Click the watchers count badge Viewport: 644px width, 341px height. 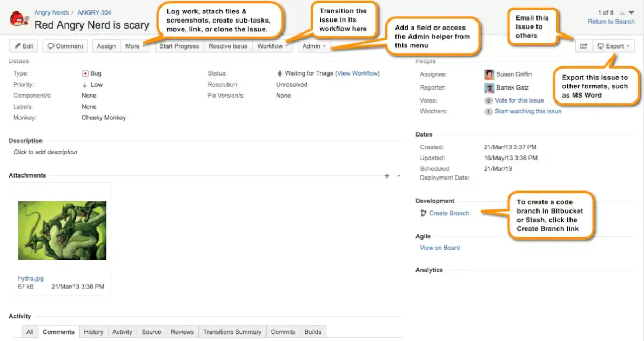coord(488,112)
